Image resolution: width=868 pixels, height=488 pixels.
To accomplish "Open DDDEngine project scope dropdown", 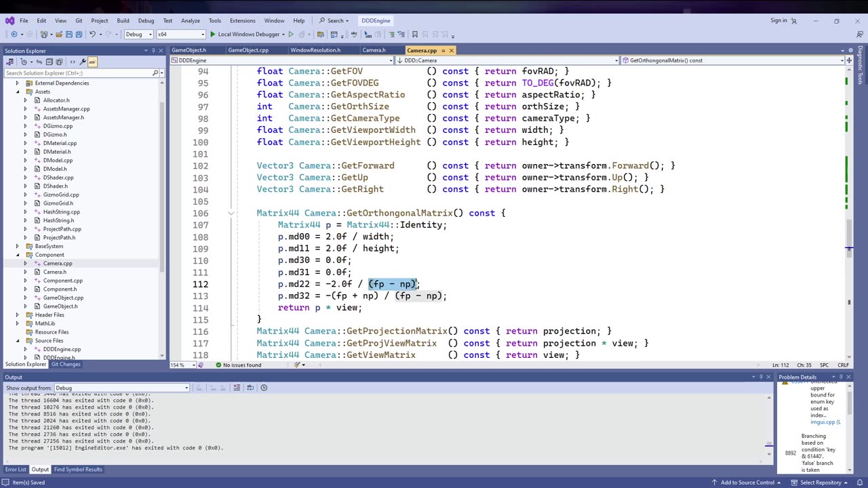I will click(x=281, y=60).
